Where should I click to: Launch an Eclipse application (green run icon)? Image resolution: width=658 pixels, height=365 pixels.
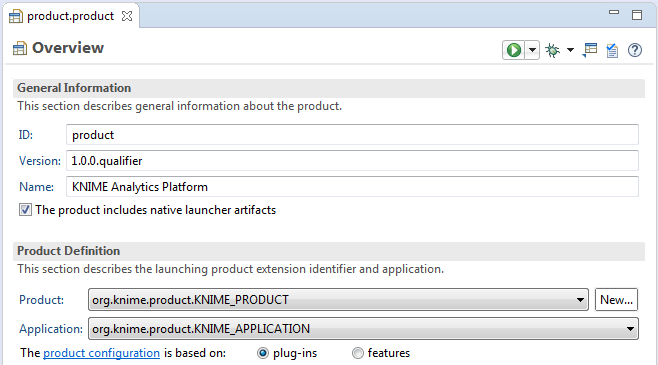pos(514,50)
